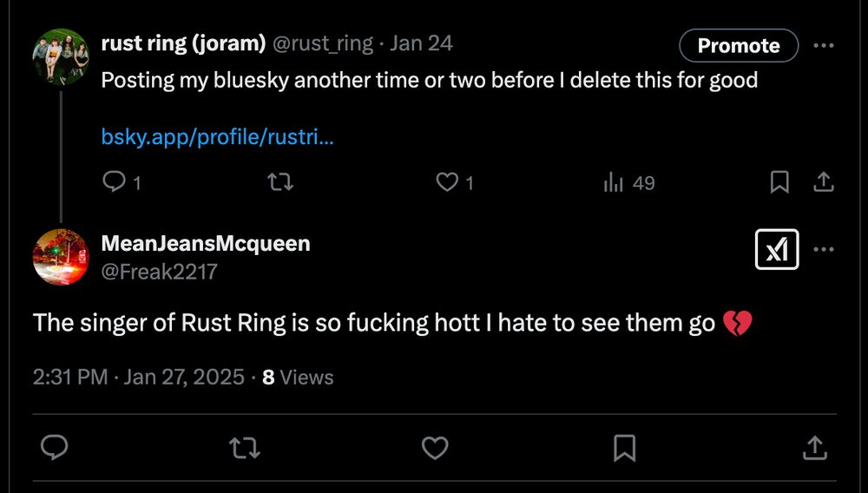
Task: Open more options for MeanJeansMcqueen reply
Action: click(823, 250)
